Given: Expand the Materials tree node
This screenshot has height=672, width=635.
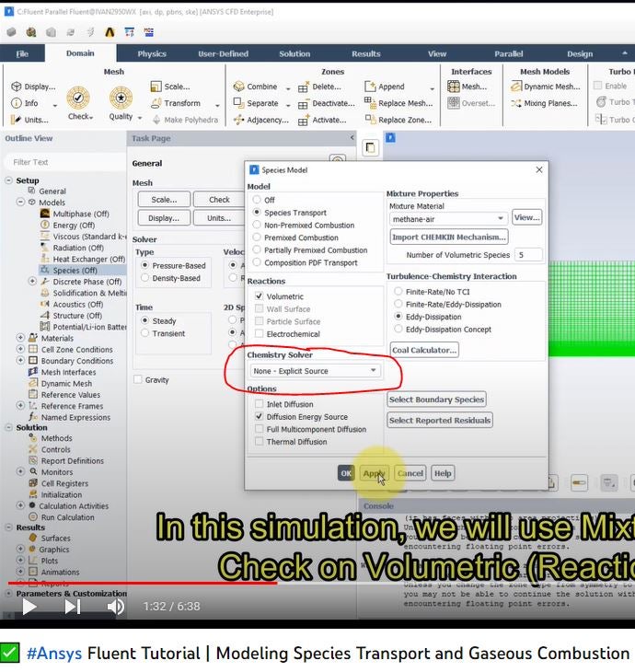Looking at the screenshot, I should pyautogui.click(x=20, y=338).
